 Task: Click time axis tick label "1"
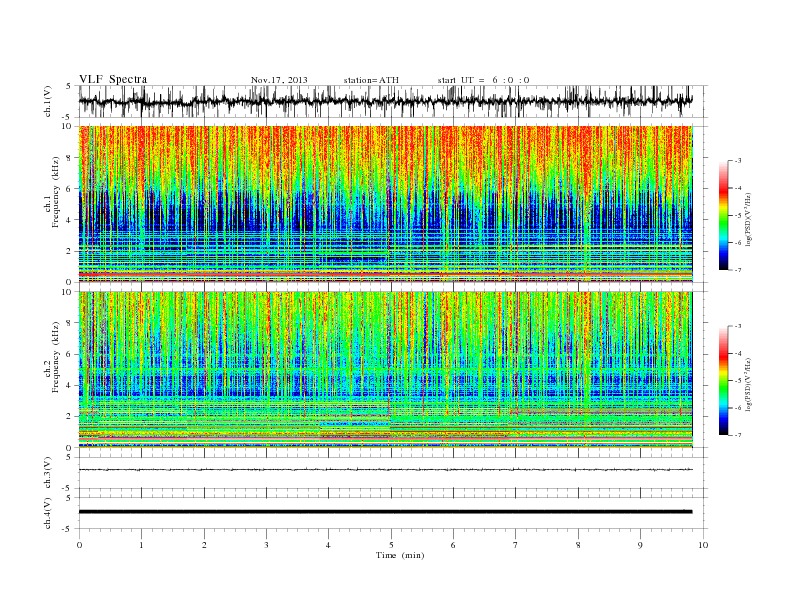142,545
